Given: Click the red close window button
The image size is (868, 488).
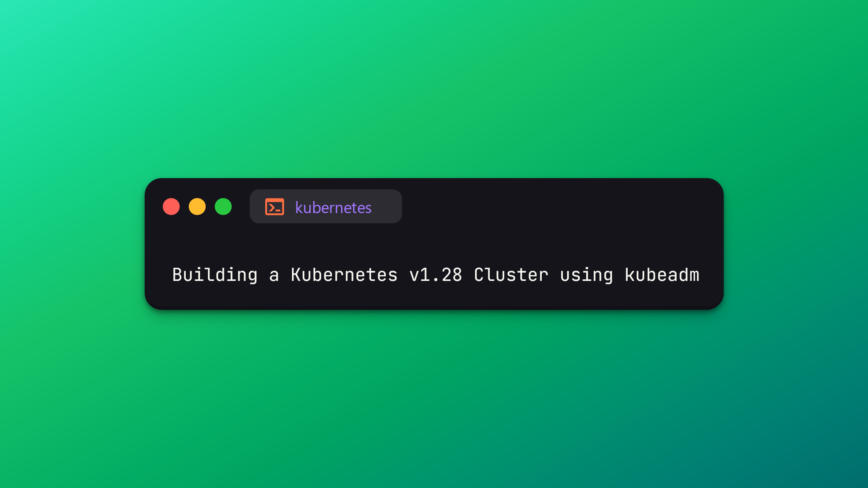Looking at the screenshot, I should click(x=172, y=207).
